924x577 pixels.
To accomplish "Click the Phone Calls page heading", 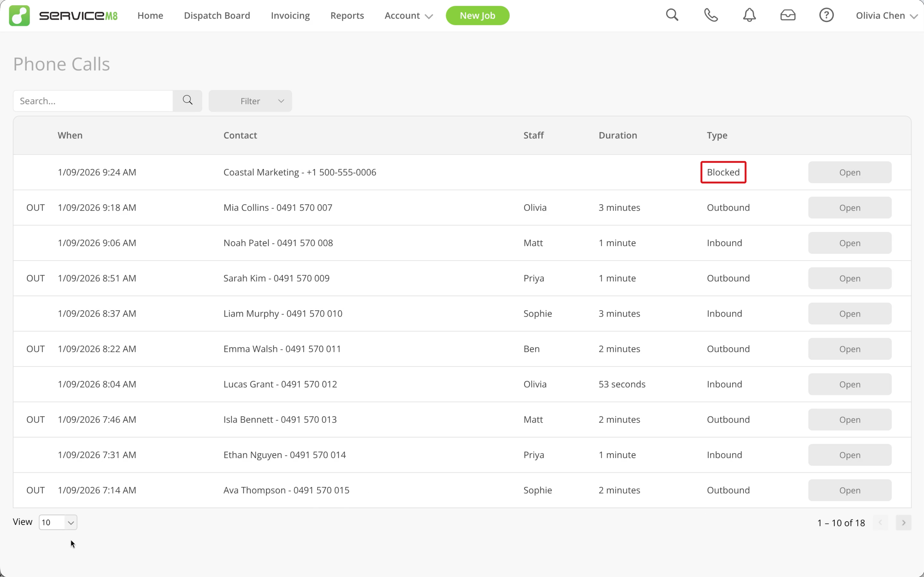I will point(62,64).
